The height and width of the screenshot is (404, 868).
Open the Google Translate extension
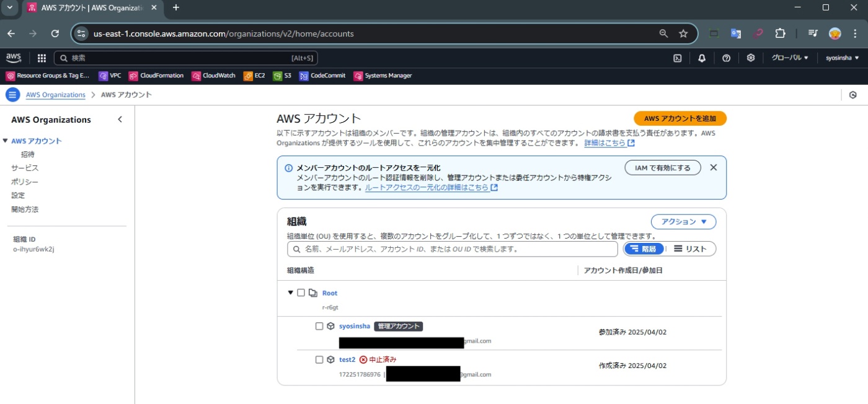(736, 33)
